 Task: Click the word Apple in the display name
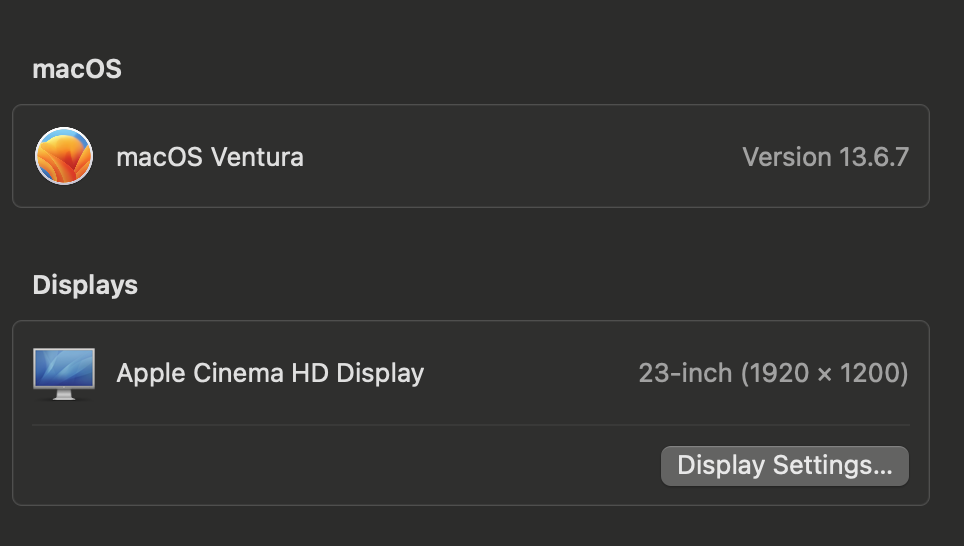[x=148, y=373]
